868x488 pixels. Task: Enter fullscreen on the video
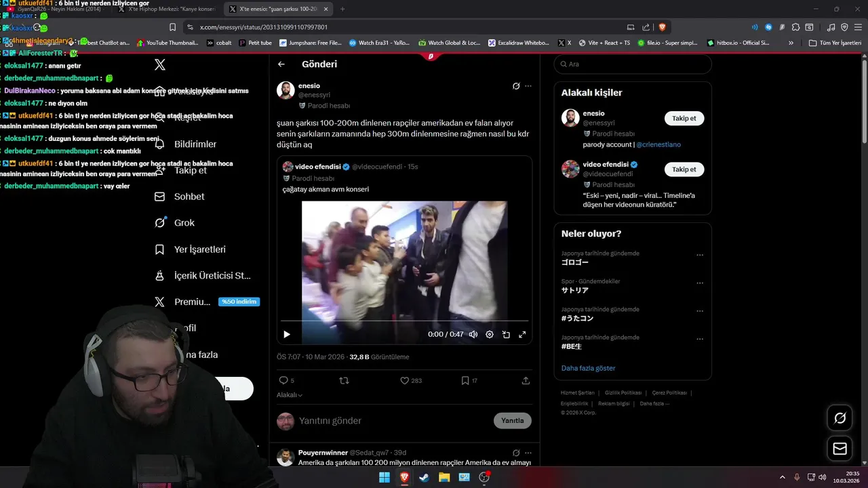point(522,334)
